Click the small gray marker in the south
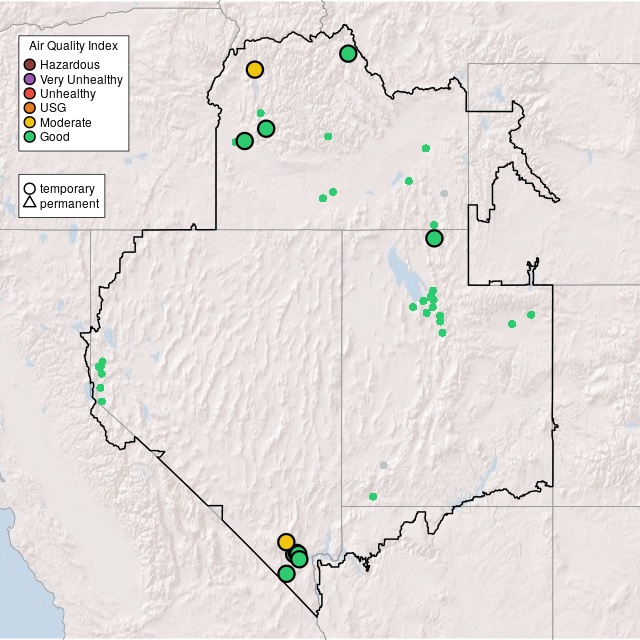This screenshot has height=640, width=640. click(383, 465)
